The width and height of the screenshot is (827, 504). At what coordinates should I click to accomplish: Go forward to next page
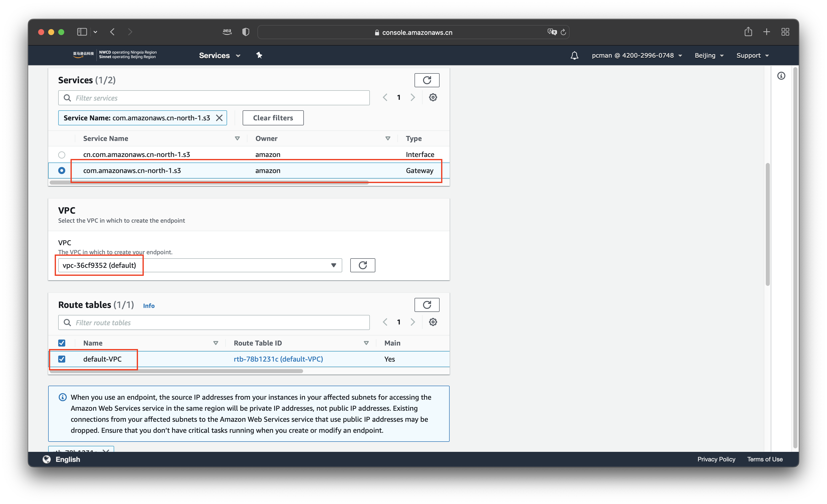point(130,32)
